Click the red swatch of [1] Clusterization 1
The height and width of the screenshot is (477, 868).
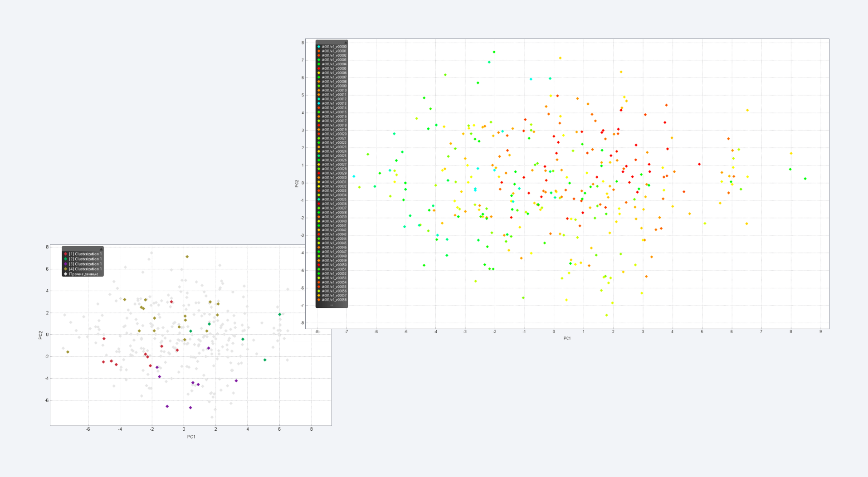(66, 254)
